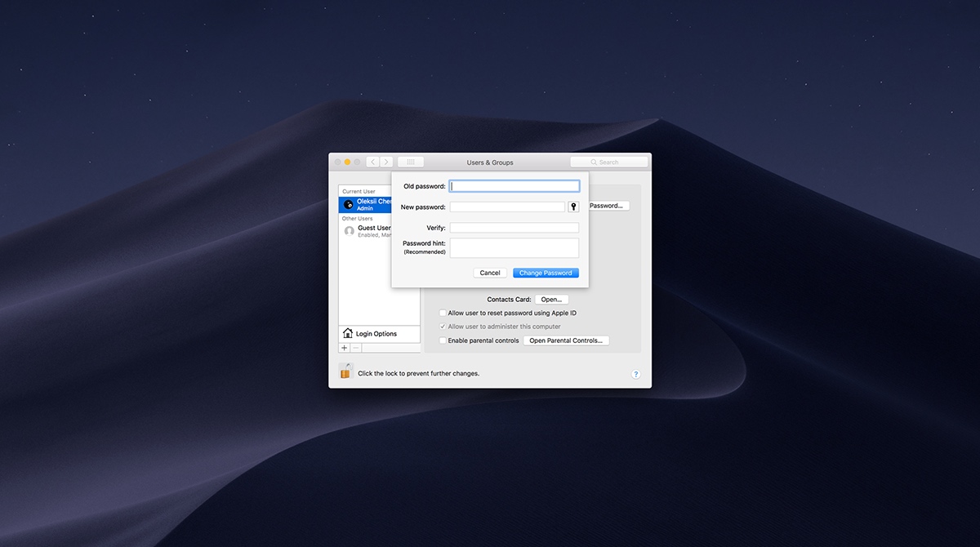Click the Change Password button
This screenshot has width=980, height=547.
coord(546,273)
